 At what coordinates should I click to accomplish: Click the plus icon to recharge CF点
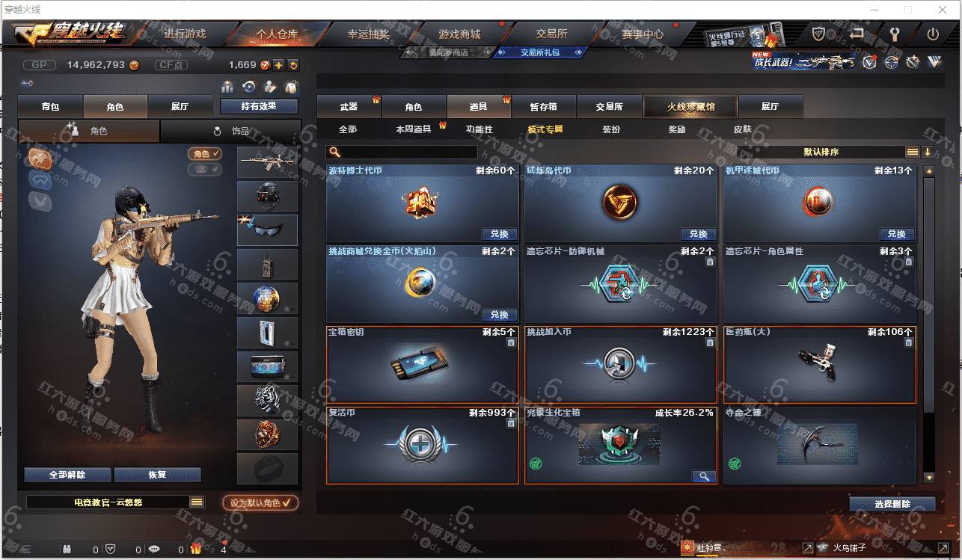point(278,65)
